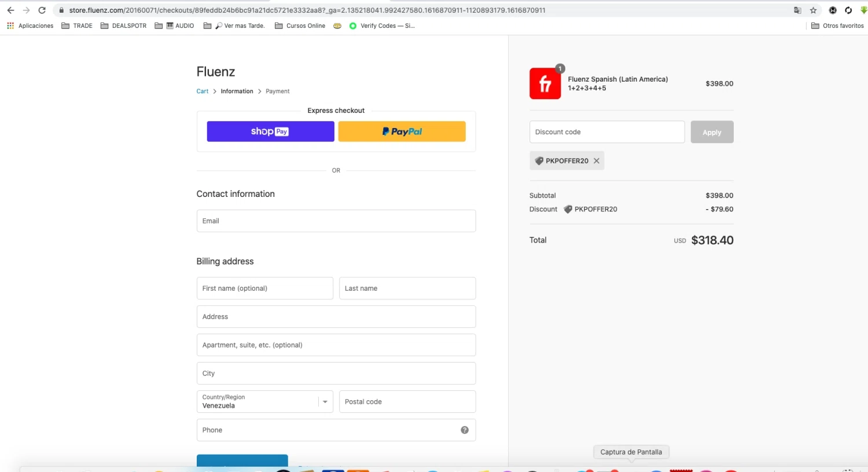Open the Verify Codes bookmark
Image resolution: width=868 pixels, height=472 pixels.
point(382,25)
